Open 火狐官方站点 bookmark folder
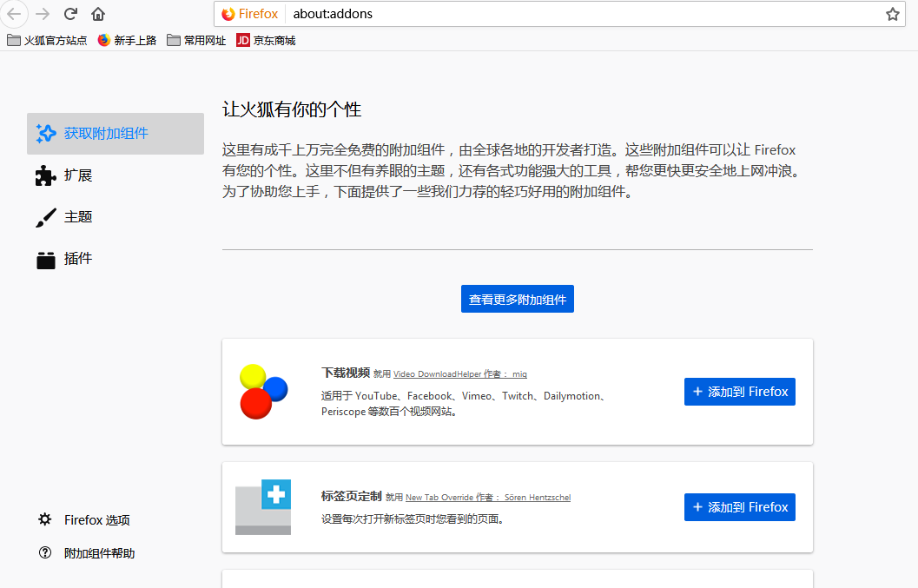Image resolution: width=918 pixels, height=588 pixels. [47, 41]
